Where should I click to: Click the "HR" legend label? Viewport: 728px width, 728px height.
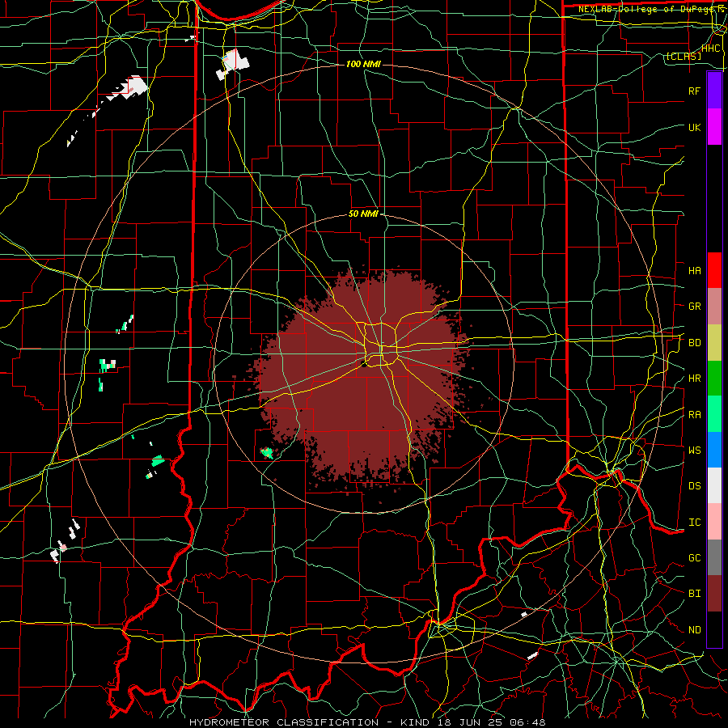pos(694,379)
